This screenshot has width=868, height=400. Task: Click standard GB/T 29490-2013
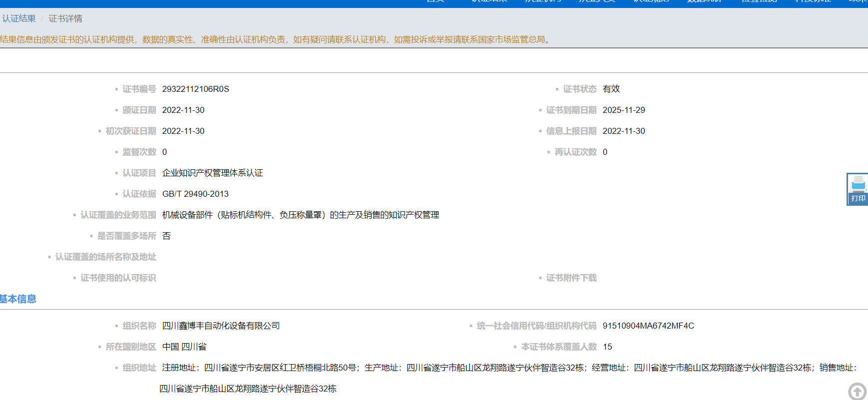pos(195,194)
